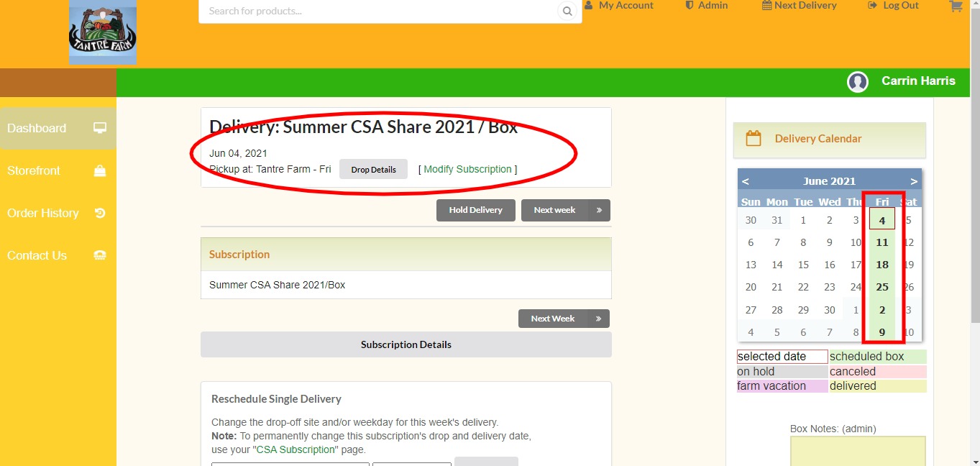
Task: Click the Next week button below Hold Delivery
Action: pos(565,210)
